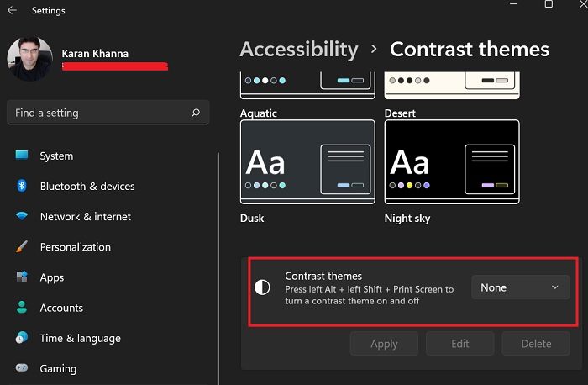Click the Find a setting search box
This screenshot has width=588, height=385.
click(99, 112)
